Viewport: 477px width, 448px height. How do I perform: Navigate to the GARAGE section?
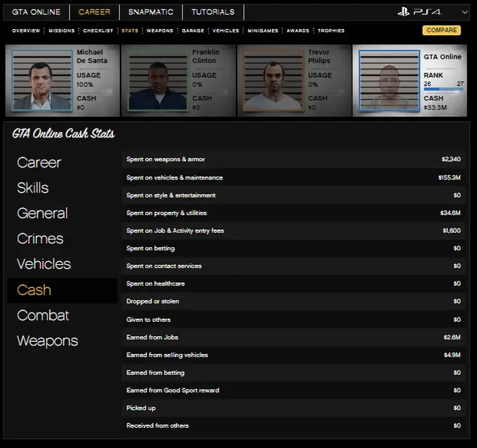193,31
